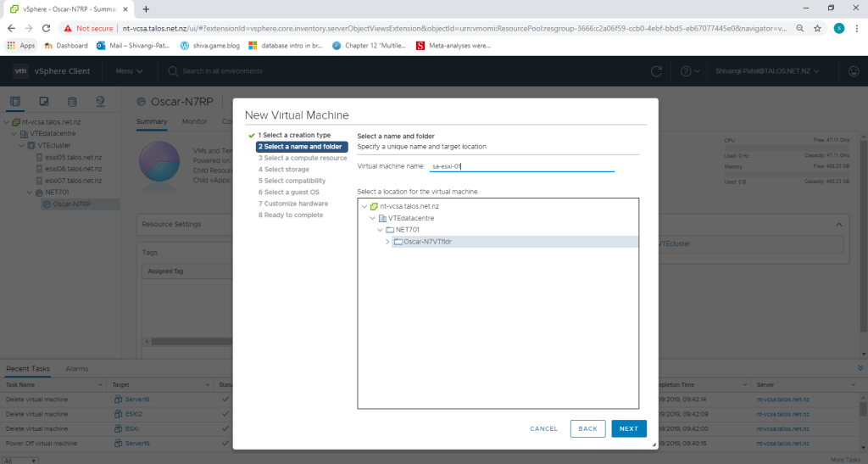
Task: Open the vSphere Menu dropdown
Action: pyautogui.click(x=129, y=71)
